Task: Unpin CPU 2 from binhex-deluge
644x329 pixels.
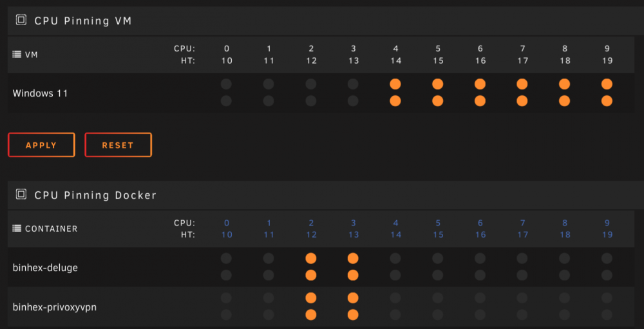Action: pyautogui.click(x=311, y=258)
